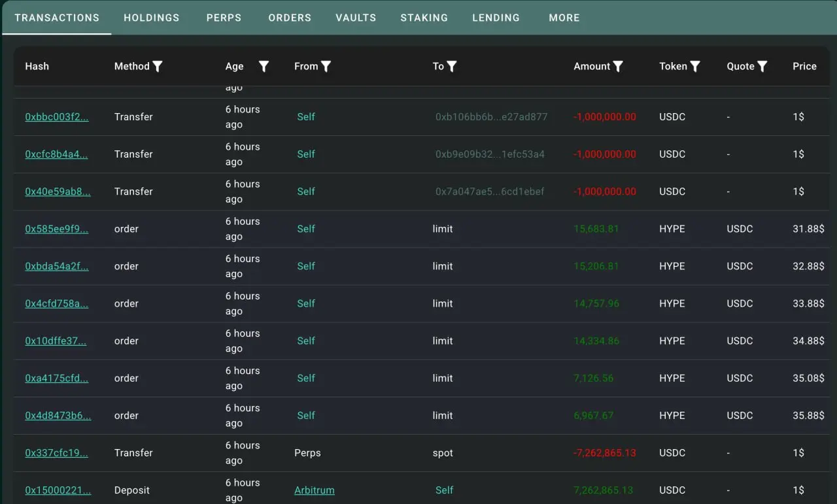Switch to the Holdings tab
The height and width of the screenshot is (504, 837).
point(152,18)
